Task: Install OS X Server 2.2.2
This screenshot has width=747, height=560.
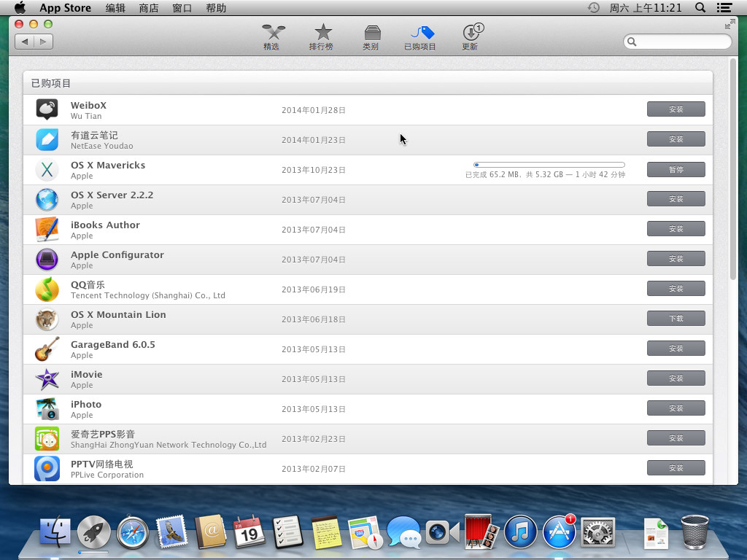Action: click(x=676, y=199)
